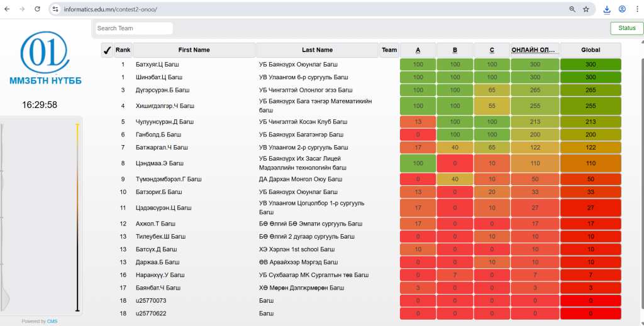644x326 pixels.
Task: Reload the page
Action: 38,9
